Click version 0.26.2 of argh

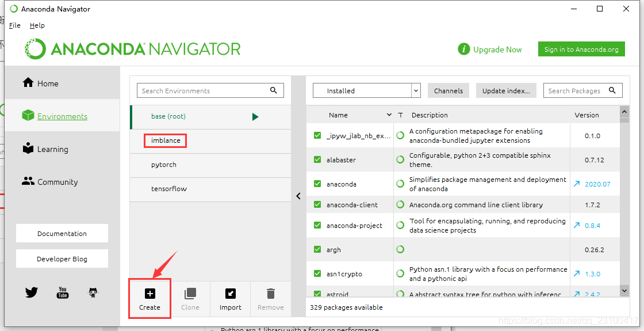tap(595, 250)
